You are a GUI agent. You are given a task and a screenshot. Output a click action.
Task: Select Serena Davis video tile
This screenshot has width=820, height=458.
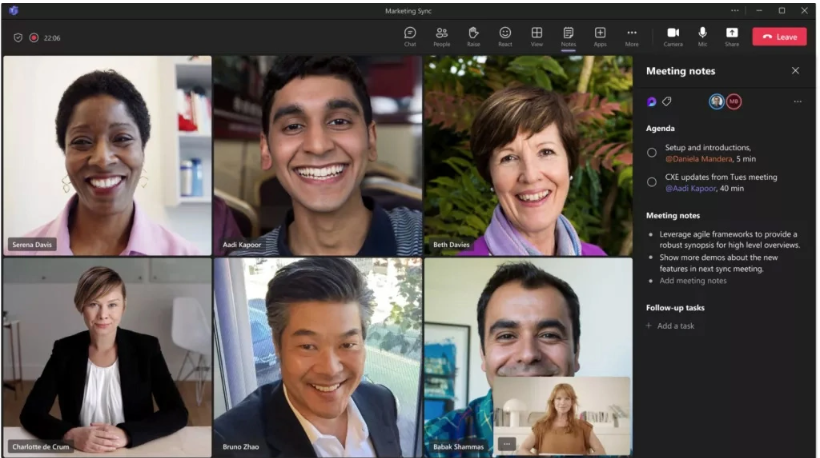tap(107, 156)
